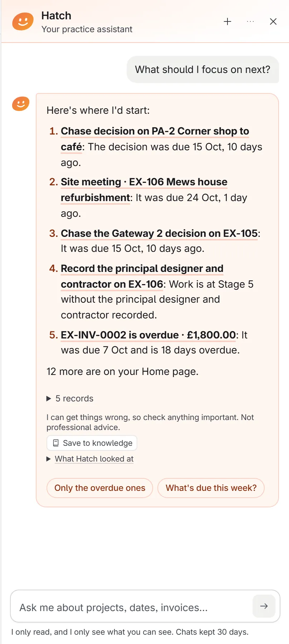Click the Hatch smiley logo in header
Image resolution: width=289 pixels, height=644 pixels.
coord(23,22)
